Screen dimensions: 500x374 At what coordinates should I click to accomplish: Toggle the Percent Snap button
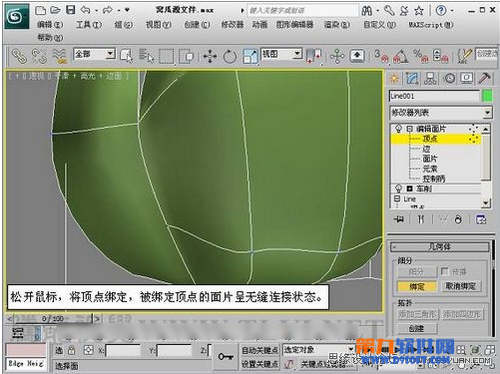coord(420,56)
